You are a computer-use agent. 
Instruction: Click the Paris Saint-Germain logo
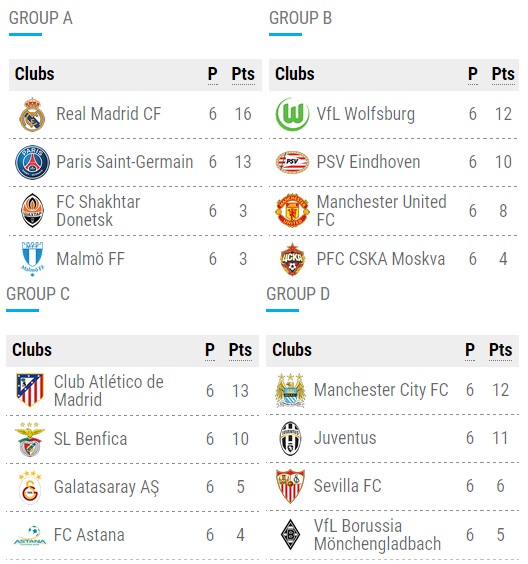point(32,162)
